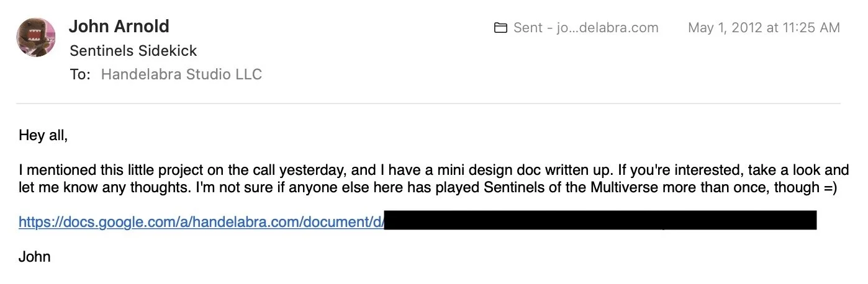This screenshot has height=284, width=868.
Task: Click the horizontal divider below the header
Action: [428, 103]
